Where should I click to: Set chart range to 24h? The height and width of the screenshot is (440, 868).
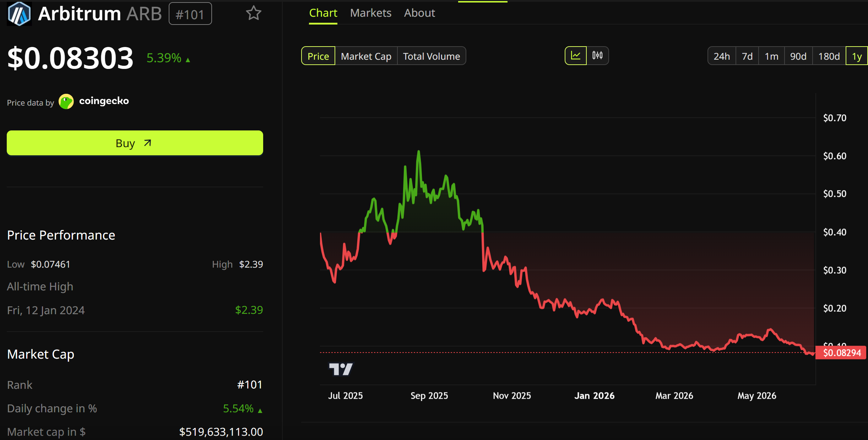point(722,56)
